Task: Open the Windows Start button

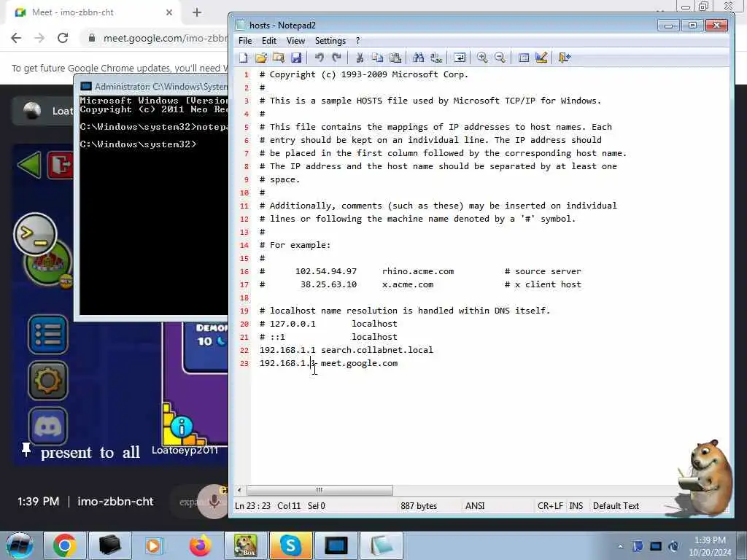Action: pyautogui.click(x=20, y=545)
